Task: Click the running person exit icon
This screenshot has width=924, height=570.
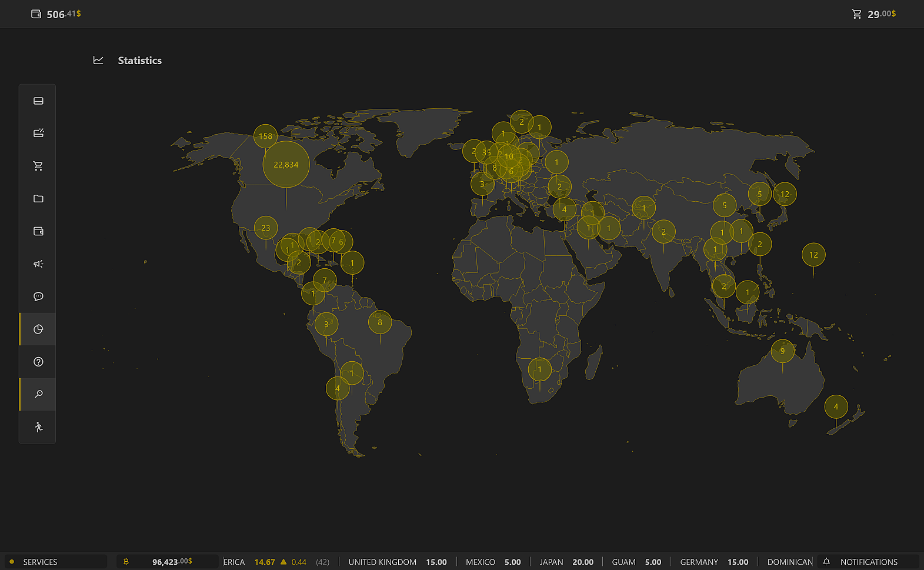Action: pos(38,427)
